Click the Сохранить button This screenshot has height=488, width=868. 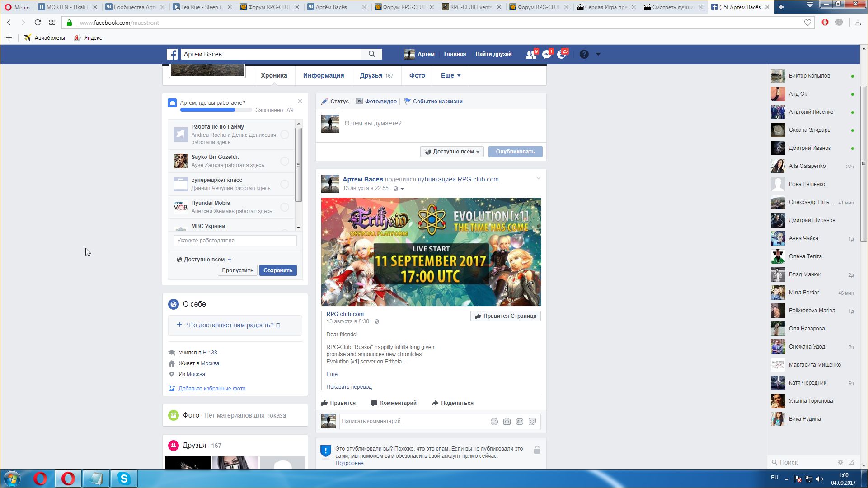tap(278, 270)
